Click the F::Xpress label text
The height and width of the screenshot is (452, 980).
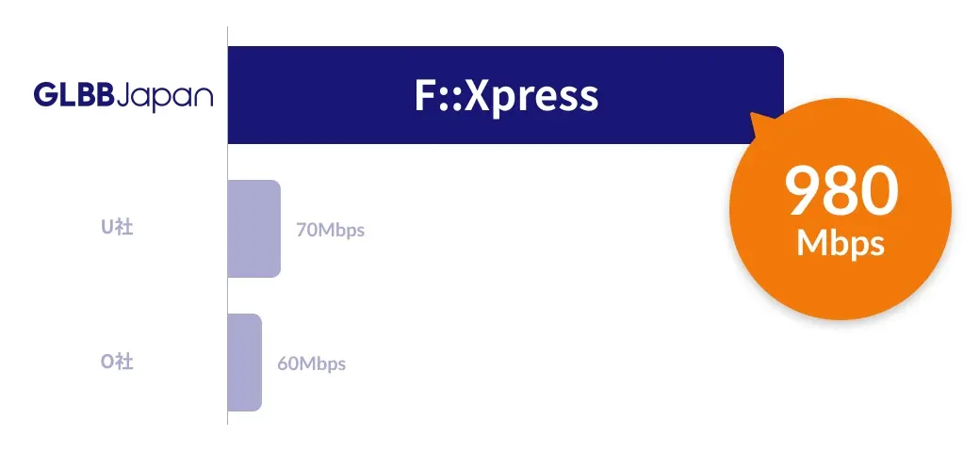click(x=506, y=95)
